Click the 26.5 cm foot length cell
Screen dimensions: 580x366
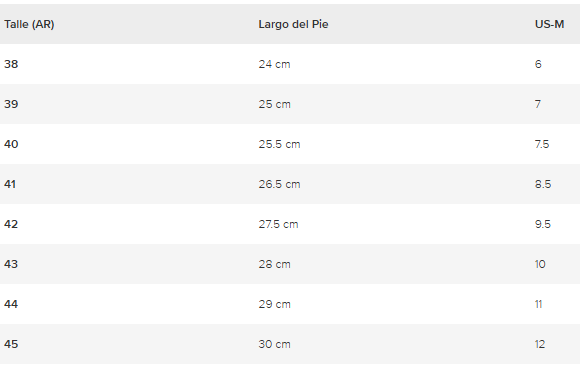(x=279, y=184)
